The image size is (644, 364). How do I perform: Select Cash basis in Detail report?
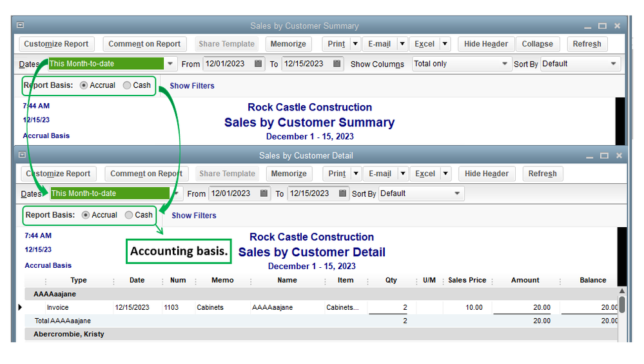(x=128, y=215)
